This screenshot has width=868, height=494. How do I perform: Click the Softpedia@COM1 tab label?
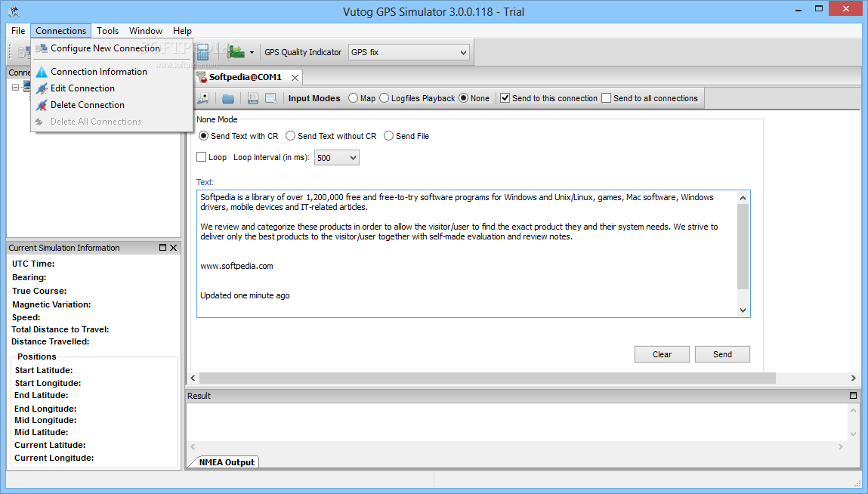(x=246, y=77)
